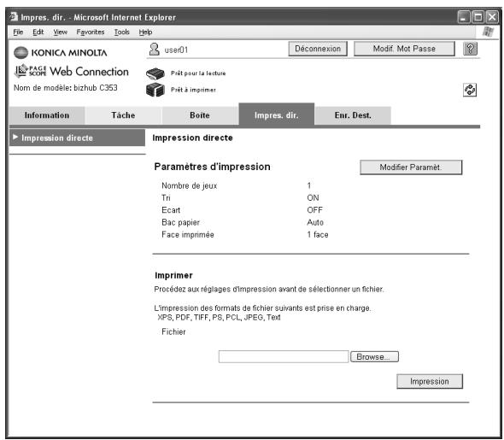Click the user01 profile icon

tap(155, 50)
